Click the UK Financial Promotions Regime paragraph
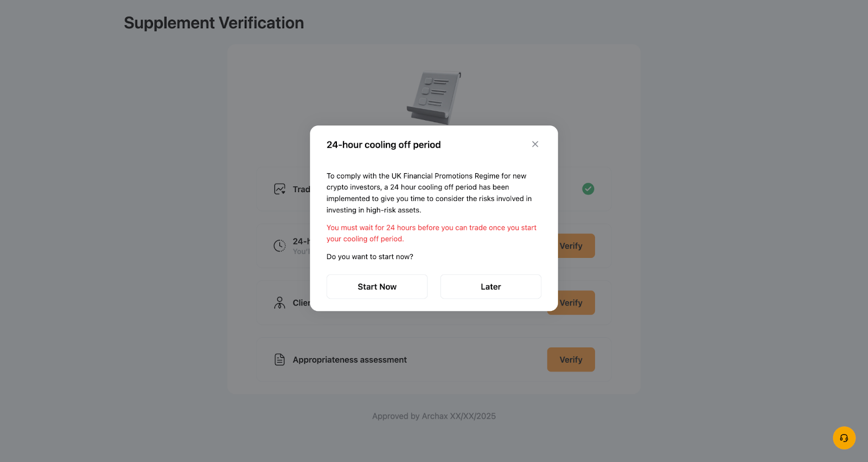Image resolution: width=868 pixels, height=462 pixels. tap(429, 193)
